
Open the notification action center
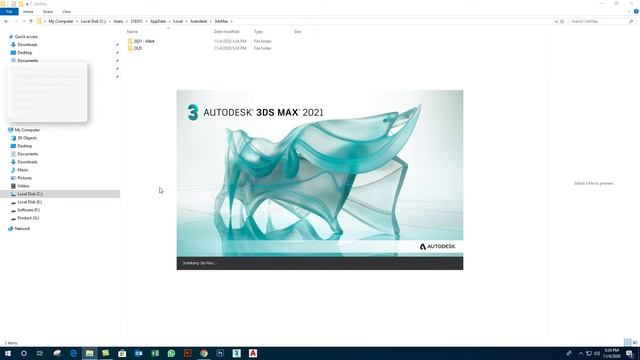coord(629,353)
